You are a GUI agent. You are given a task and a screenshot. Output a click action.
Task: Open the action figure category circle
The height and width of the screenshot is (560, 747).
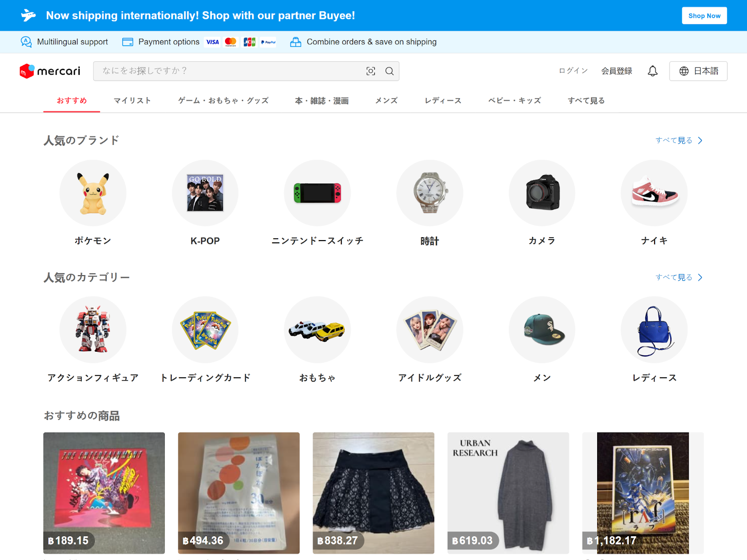[x=93, y=330]
